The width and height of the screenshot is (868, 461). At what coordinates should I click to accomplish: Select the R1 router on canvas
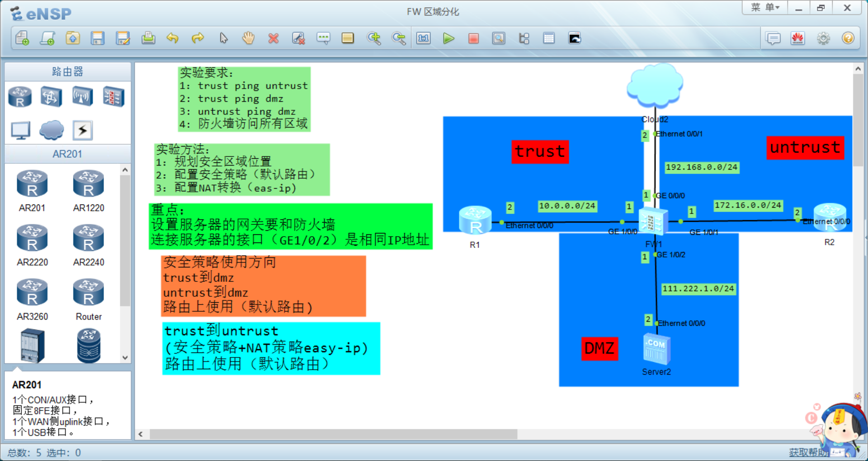475,221
